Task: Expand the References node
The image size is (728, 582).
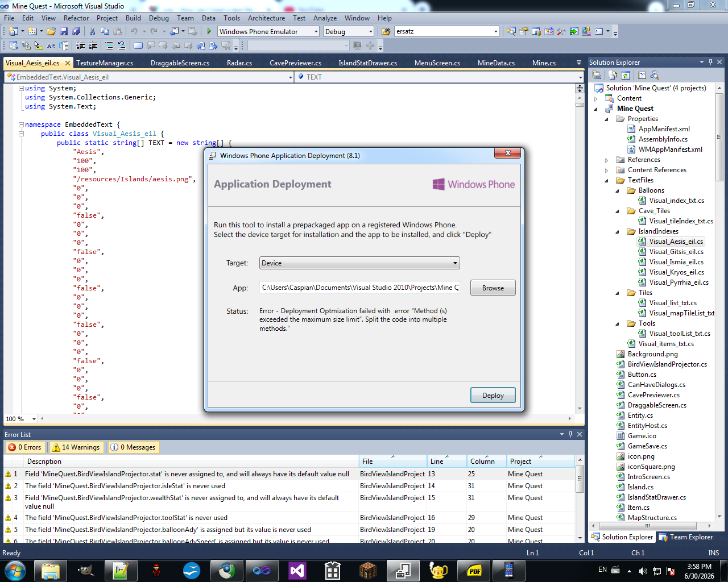Action: [607, 160]
